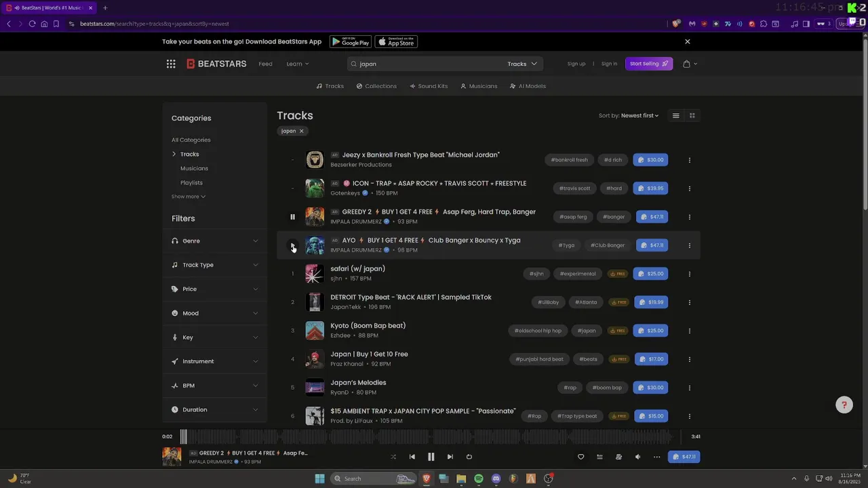Expand the Mood filter
Viewport: 868px width, 488px height.
(214, 313)
